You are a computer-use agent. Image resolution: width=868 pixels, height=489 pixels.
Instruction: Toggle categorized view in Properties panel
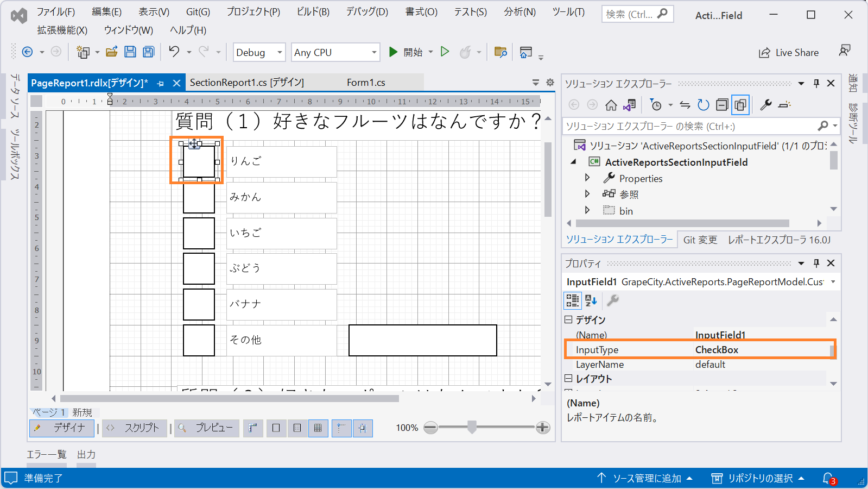573,300
